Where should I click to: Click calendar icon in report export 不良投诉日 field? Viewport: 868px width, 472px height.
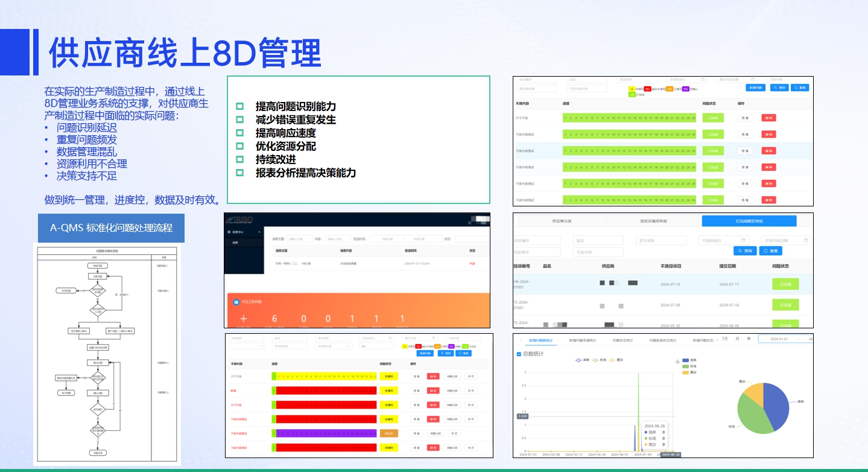pos(743,240)
